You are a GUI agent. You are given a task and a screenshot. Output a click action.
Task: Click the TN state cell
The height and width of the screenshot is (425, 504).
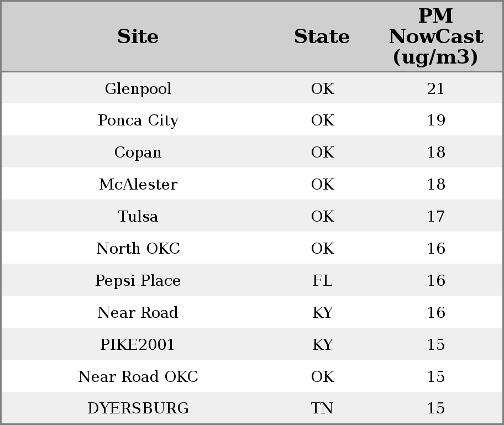(322, 408)
